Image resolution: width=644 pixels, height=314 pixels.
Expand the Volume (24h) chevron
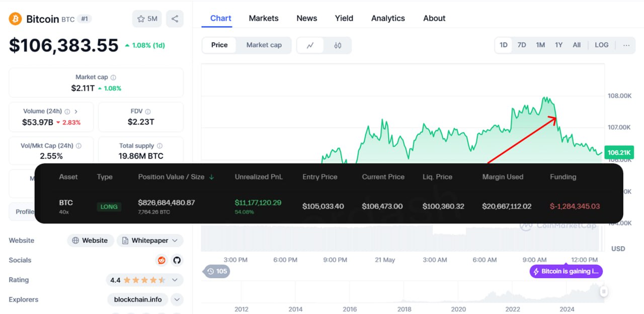tap(76, 112)
